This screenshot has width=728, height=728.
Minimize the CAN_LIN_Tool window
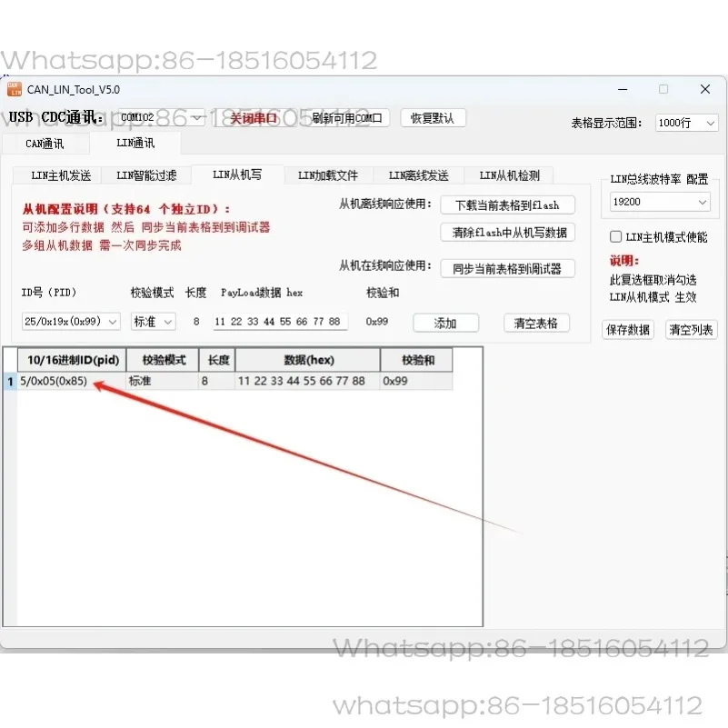[x=623, y=89]
